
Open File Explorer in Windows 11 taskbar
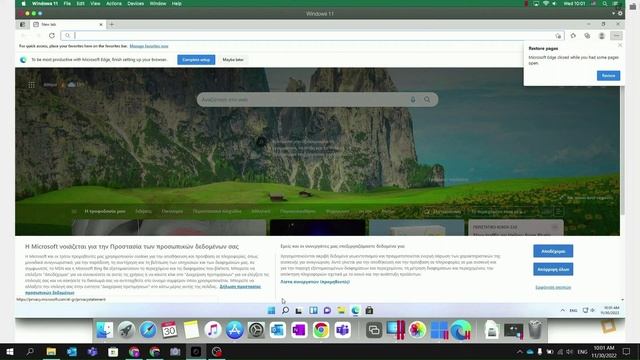pyautogui.click(x=341, y=311)
